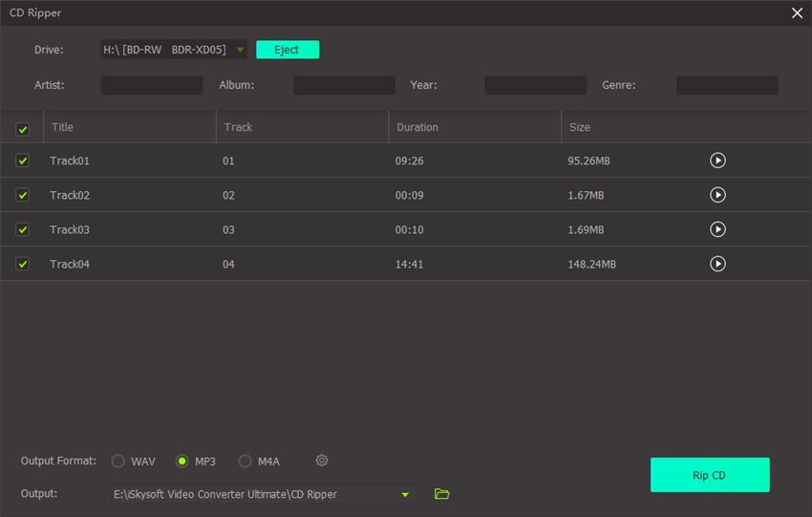Focus the Album text field
This screenshot has height=517, width=812.
(x=344, y=85)
